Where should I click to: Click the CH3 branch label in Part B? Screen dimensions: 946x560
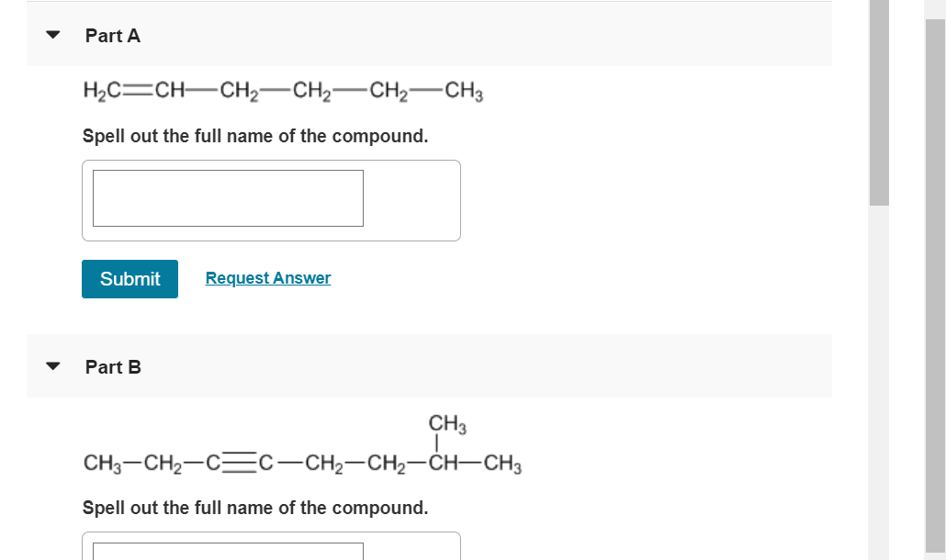[447, 425]
